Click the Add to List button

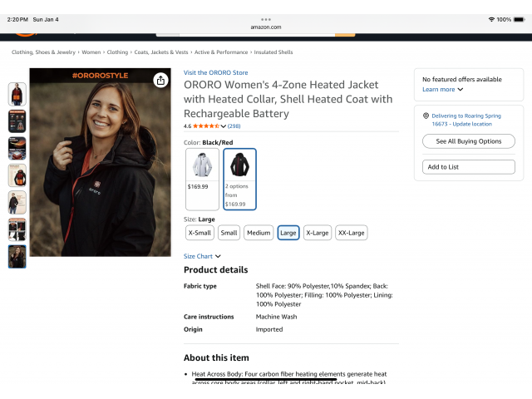[x=468, y=167]
